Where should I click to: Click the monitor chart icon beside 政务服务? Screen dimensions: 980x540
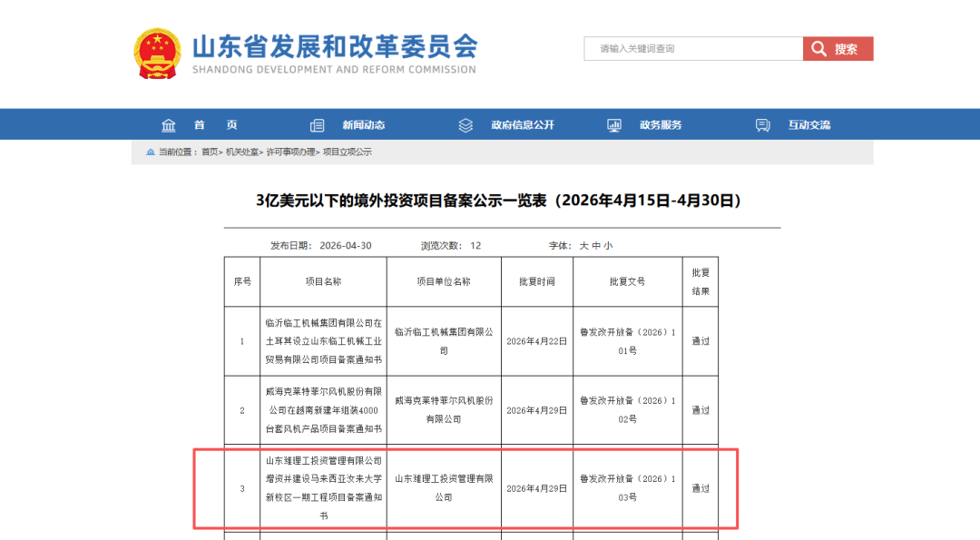(614, 125)
